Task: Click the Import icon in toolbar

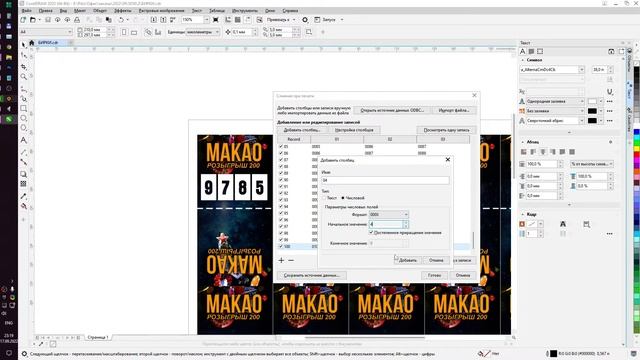Action: (153, 20)
